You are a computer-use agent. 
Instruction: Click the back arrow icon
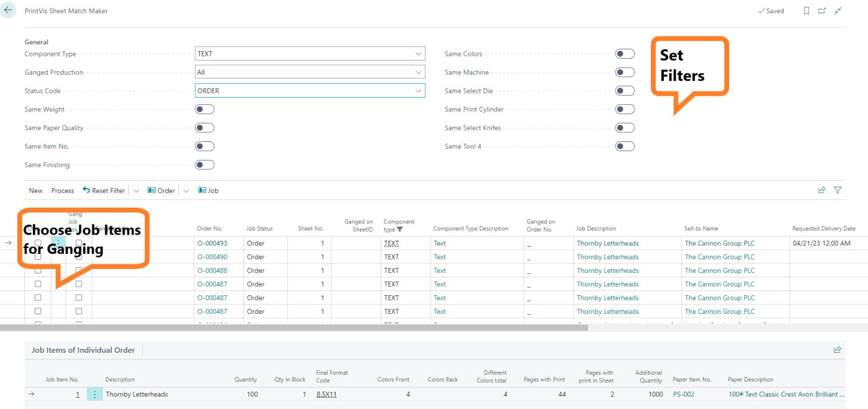(x=8, y=10)
